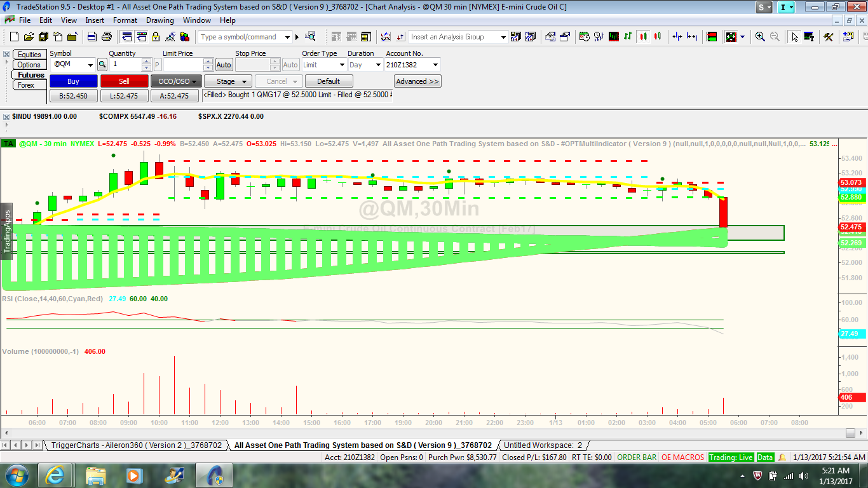Switch to TriggerCharts - Aileron360 workspace tab

click(136, 445)
